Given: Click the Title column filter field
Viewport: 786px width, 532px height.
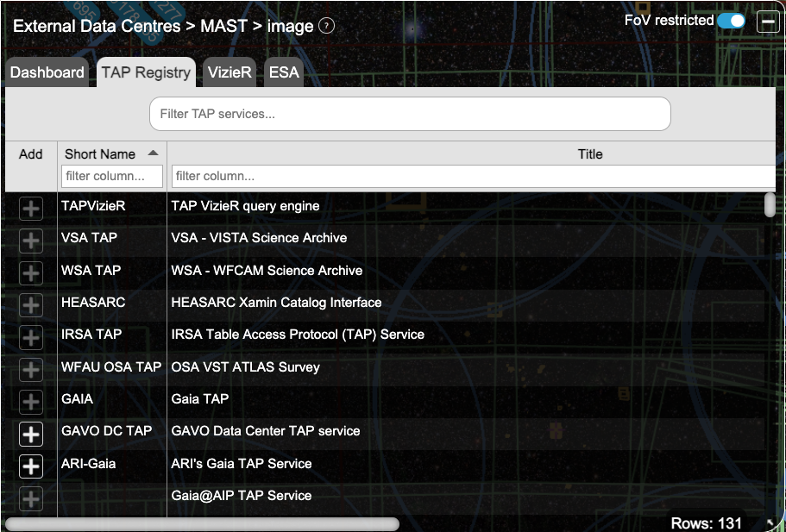Looking at the screenshot, I should (473, 177).
